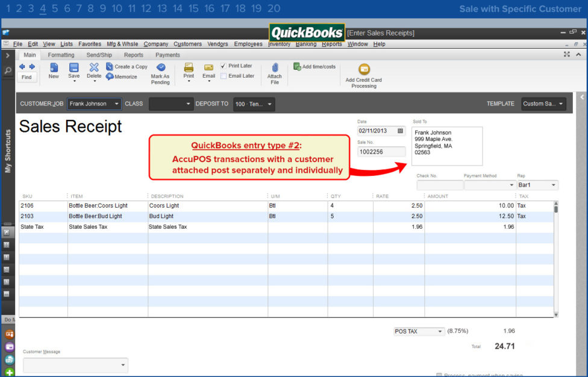
Task: Click the Delete X icon
Action: pyautogui.click(x=94, y=67)
